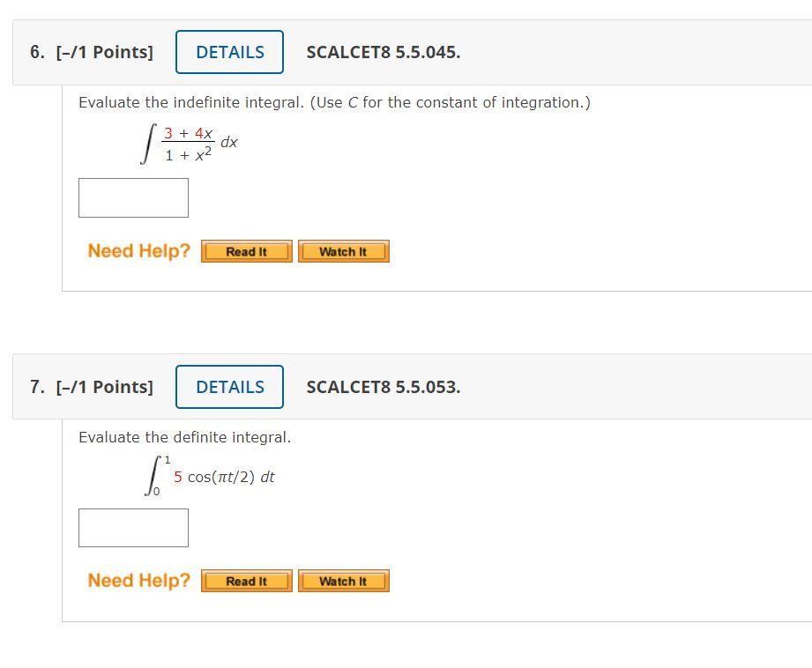Click the points label for question 6
Viewport: 812px width, 668px height.
click(103, 52)
